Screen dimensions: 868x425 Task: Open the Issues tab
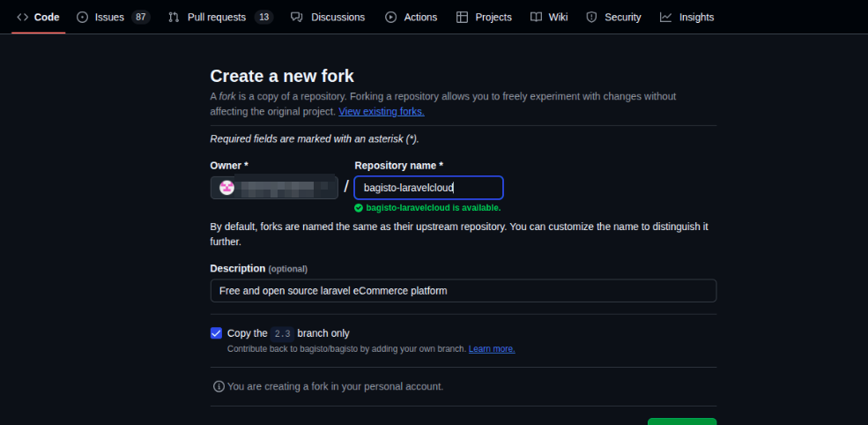point(113,17)
